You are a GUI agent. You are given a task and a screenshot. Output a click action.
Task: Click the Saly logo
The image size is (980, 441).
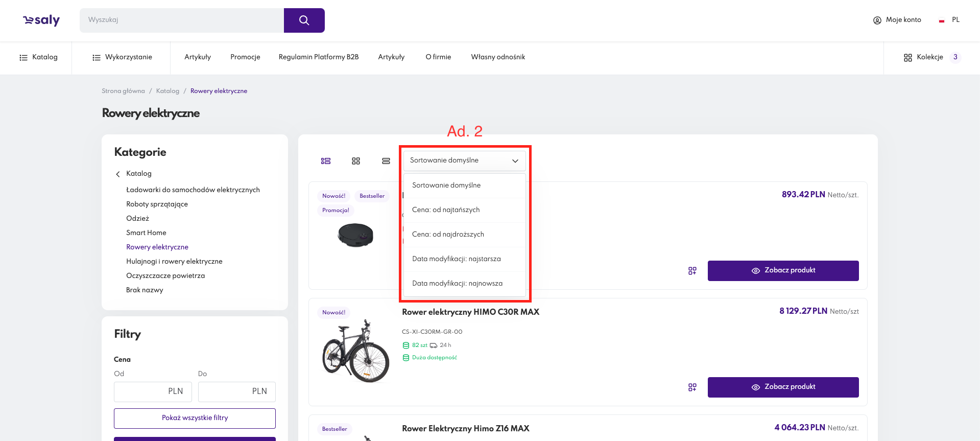point(41,20)
